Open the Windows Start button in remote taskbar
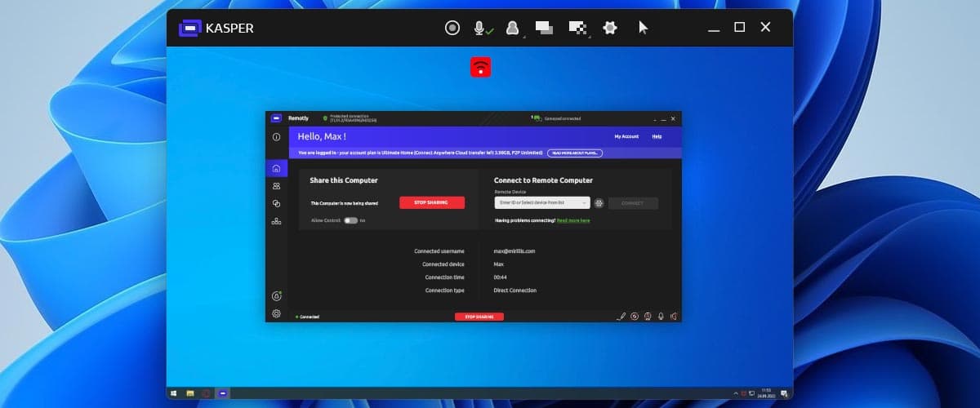This screenshot has width=980, height=408. pos(174,393)
